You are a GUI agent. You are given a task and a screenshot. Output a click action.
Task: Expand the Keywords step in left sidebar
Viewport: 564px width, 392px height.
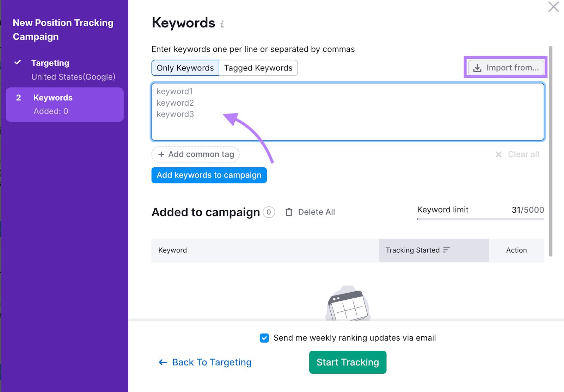pos(53,98)
